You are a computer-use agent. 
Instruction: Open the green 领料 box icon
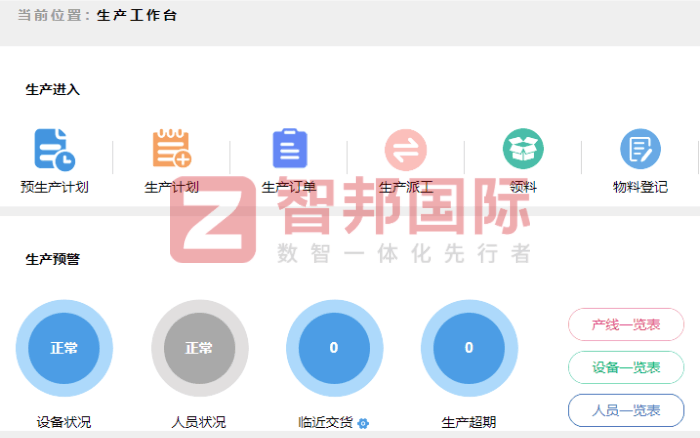coord(523,149)
